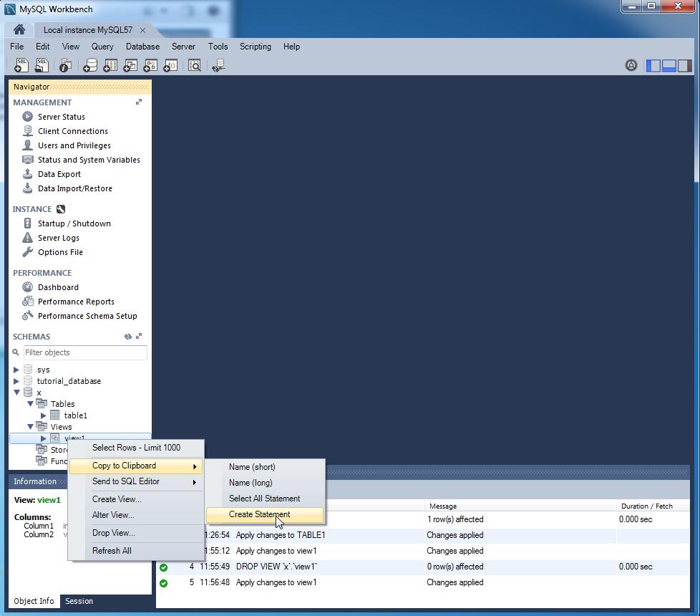Viewport: 700px width, 616px height.
Task: Open Send to SQL Editor submenu
Action: [x=136, y=481]
